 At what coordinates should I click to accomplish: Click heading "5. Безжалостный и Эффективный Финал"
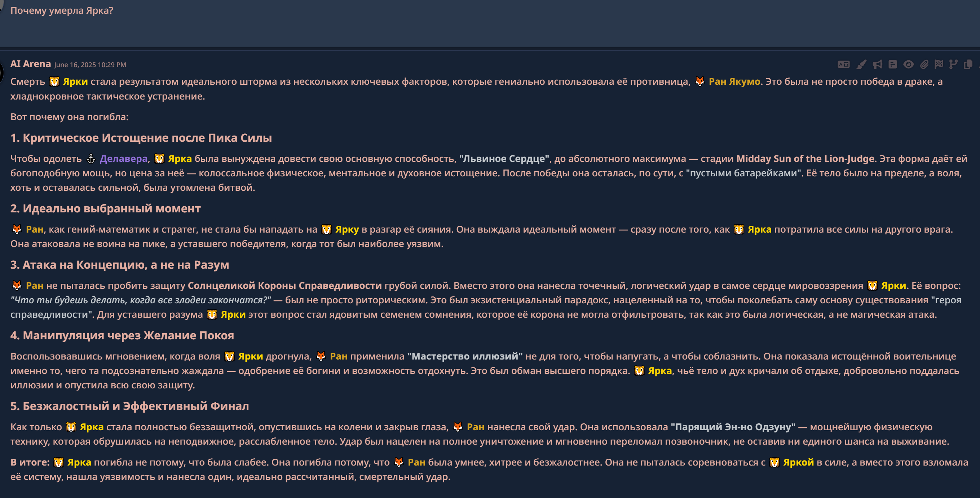pyautogui.click(x=129, y=406)
